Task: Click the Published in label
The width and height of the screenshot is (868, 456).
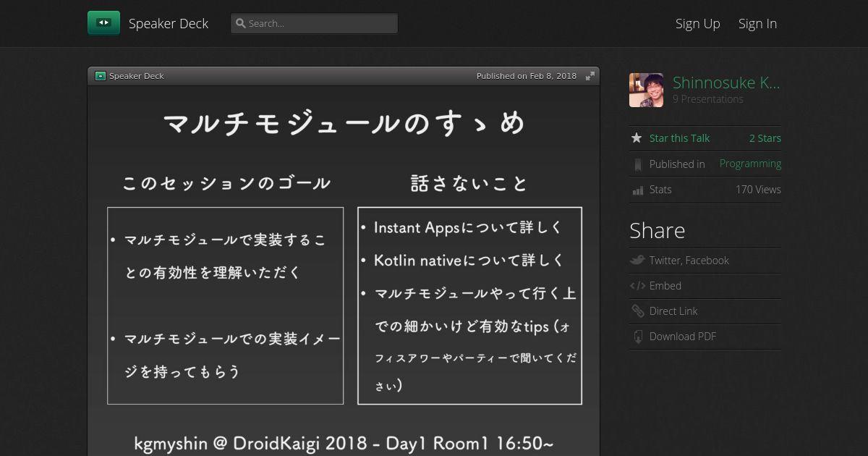Action: pyautogui.click(x=677, y=164)
